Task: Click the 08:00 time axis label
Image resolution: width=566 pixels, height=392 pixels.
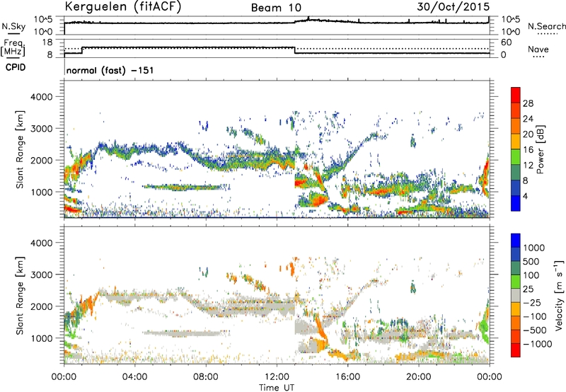Action: [x=206, y=377]
